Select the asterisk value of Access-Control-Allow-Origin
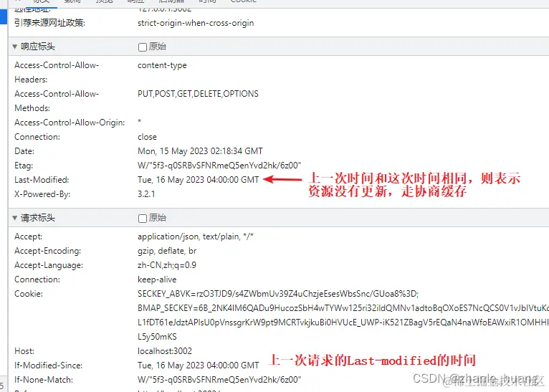549x392 pixels. point(139,121)
